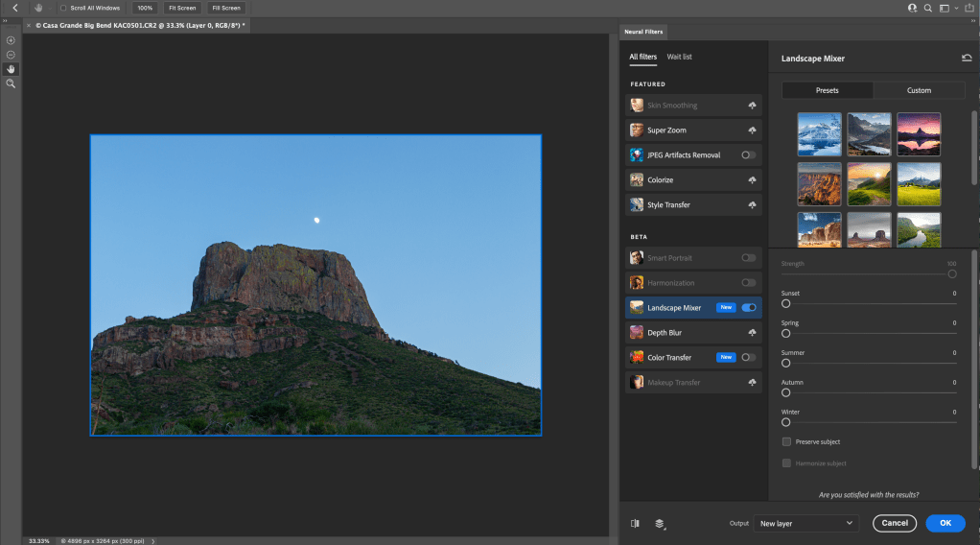Switch to the Custom tab in Landscape Mixer
The image size is (980, 545).
[919, 90]
